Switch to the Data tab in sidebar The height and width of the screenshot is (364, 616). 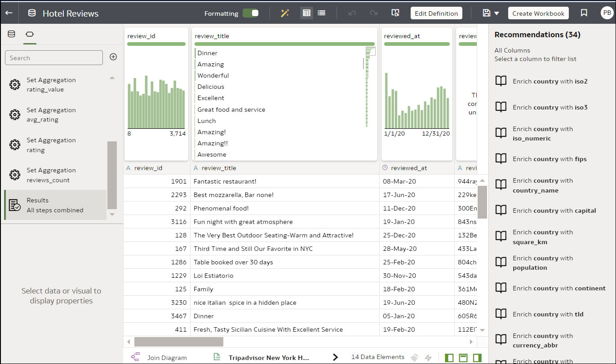click(x=11, y=34)
